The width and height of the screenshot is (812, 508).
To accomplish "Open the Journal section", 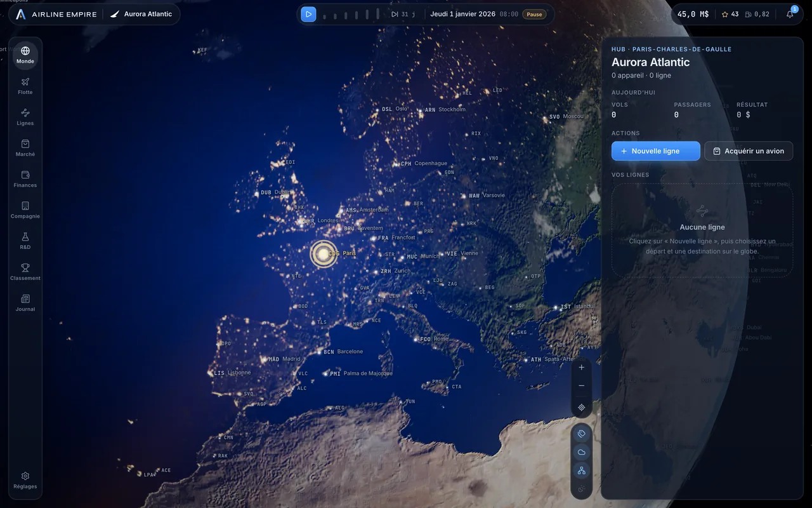I will click(25, 304).
